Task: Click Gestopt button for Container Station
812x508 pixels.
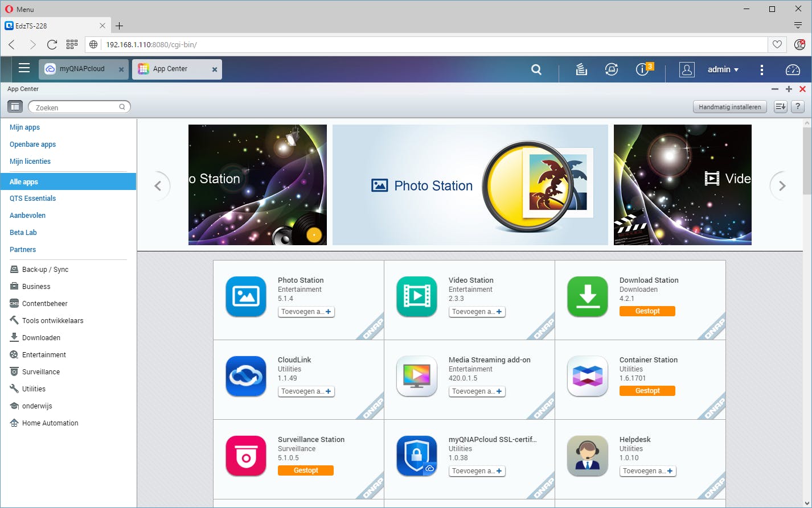Action: click(647, 391)
